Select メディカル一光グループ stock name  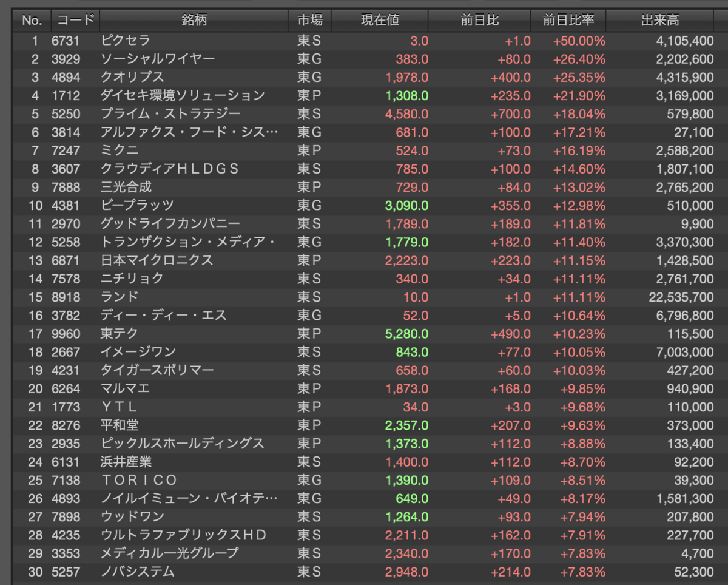[x=170, y=553]
